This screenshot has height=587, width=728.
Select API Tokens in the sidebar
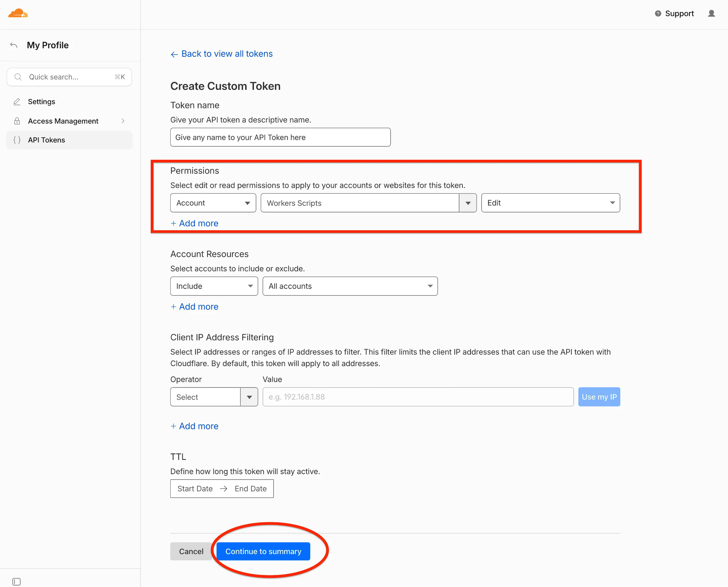69,140
